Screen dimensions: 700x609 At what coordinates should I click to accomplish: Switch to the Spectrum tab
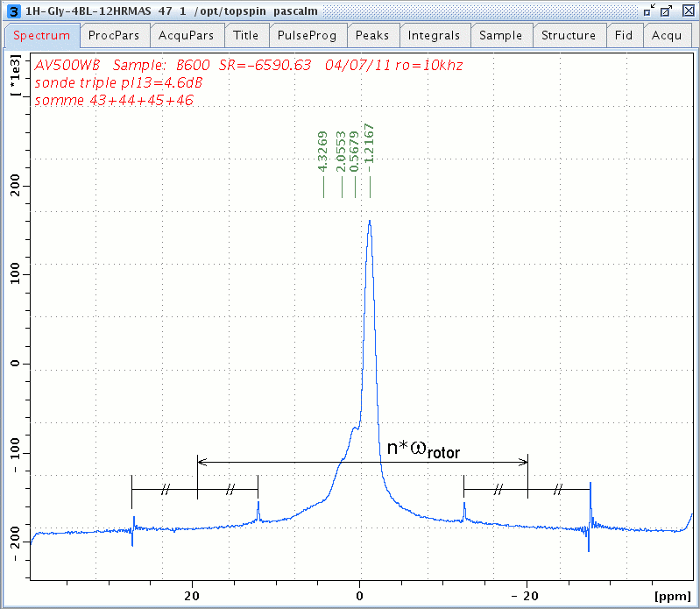41,36
